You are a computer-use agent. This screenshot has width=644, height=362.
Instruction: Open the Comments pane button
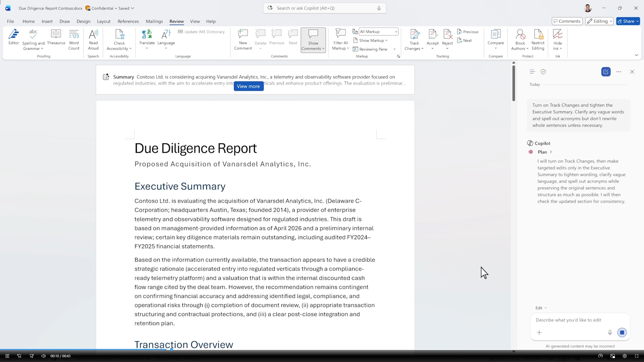point(567,21)
